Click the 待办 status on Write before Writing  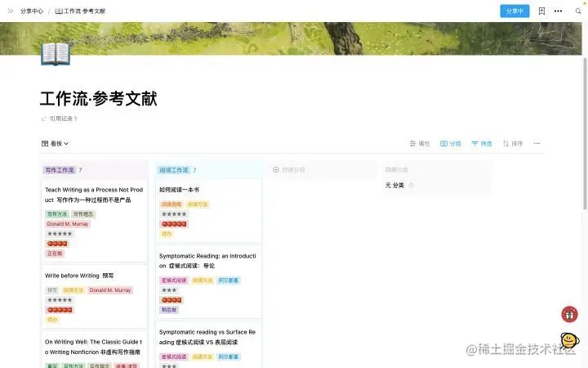[x=52, y=320]
